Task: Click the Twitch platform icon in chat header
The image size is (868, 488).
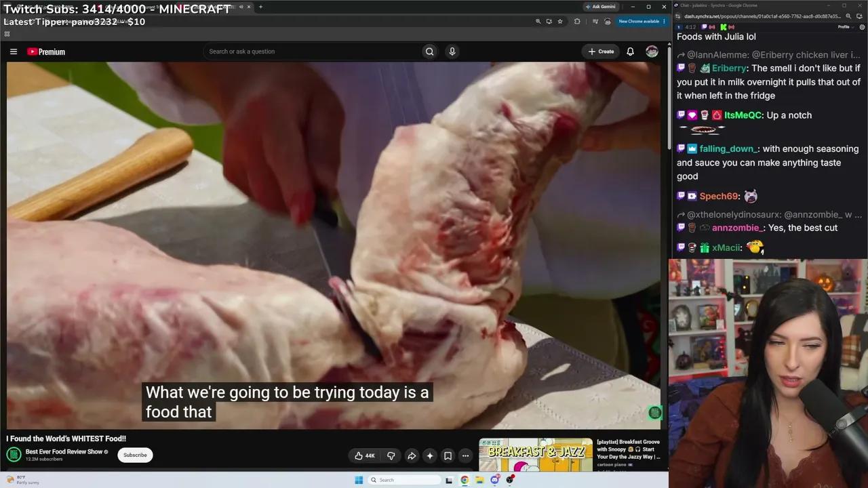Action: pos(704,27)
